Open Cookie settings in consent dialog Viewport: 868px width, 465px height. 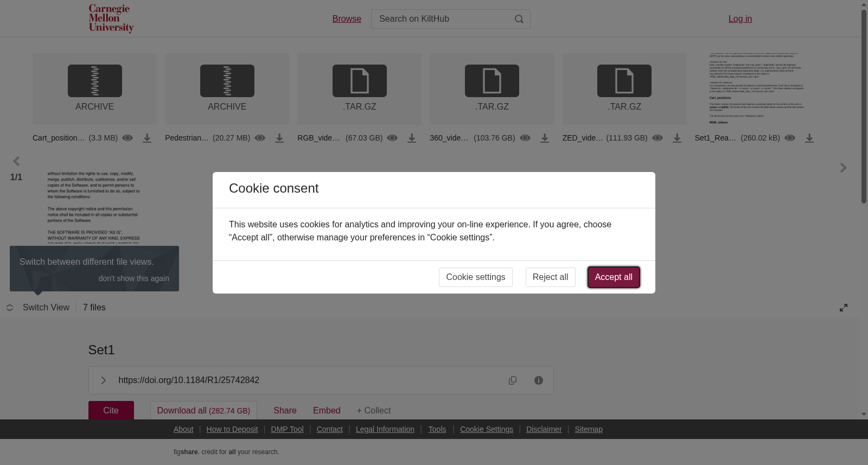476,277
